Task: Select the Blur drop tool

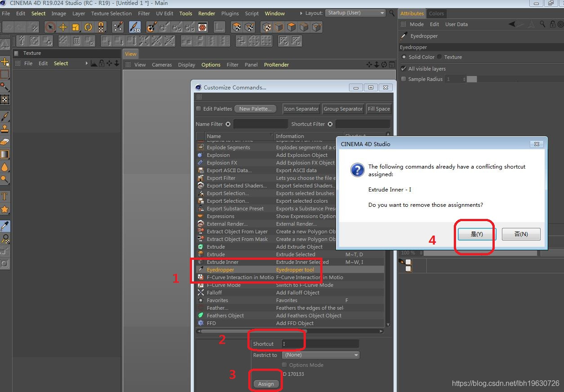Action: pos(5,167)
